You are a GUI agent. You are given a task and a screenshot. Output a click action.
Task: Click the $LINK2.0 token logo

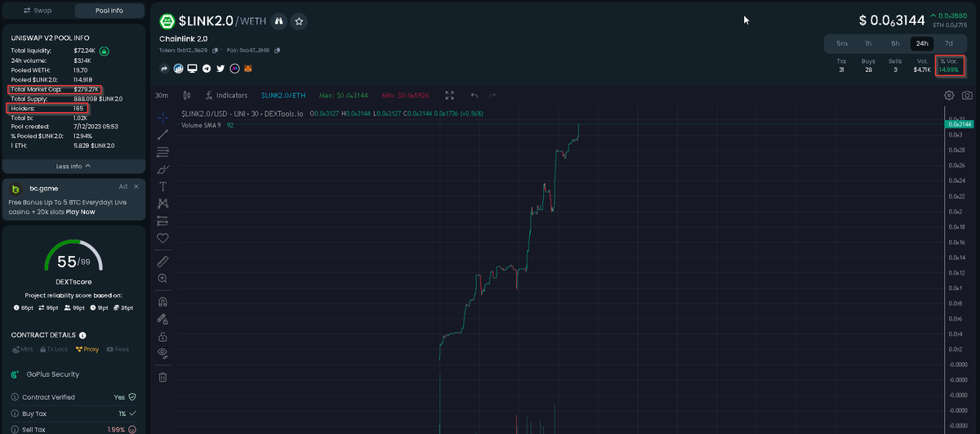click(167, 21)
